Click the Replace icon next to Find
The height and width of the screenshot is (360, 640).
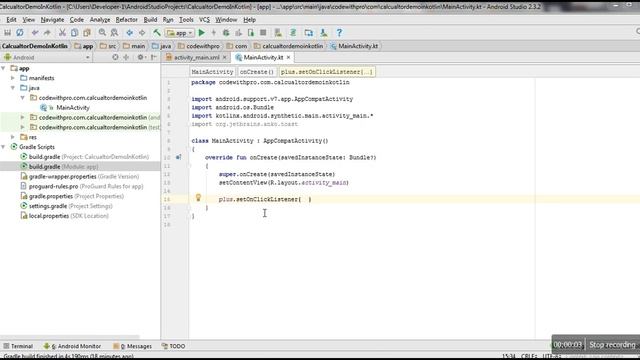(115, 33)
